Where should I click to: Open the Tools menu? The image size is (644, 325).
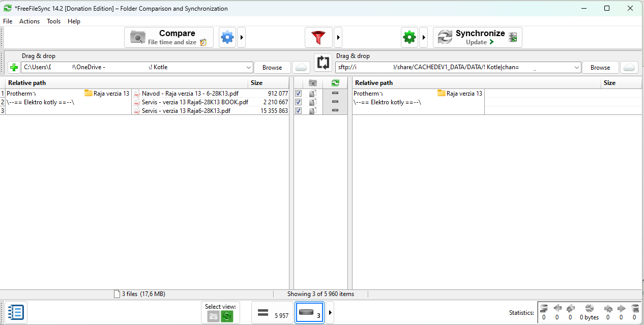(54, 21)
